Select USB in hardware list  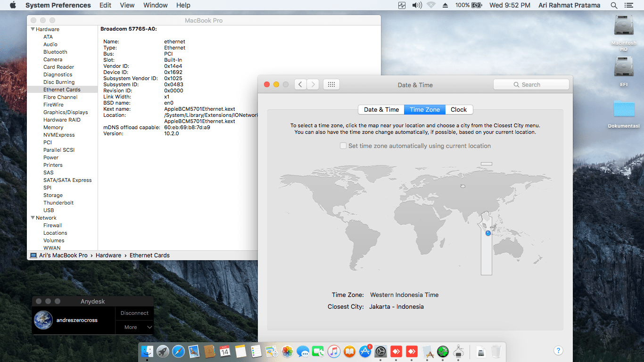pos(49,210)
